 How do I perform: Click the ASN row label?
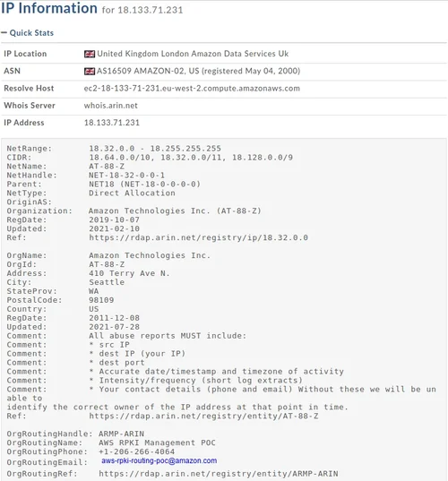pyautogui.click(x=12, y=71)
